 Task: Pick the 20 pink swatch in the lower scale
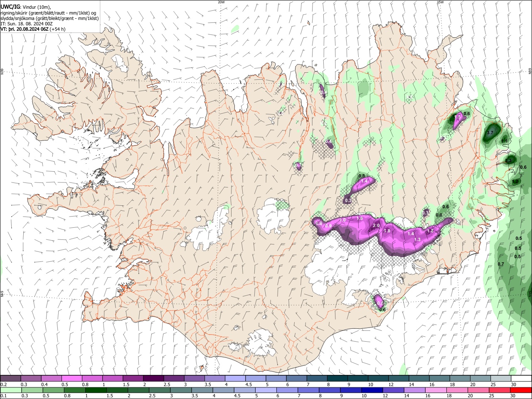coord(478,390)
